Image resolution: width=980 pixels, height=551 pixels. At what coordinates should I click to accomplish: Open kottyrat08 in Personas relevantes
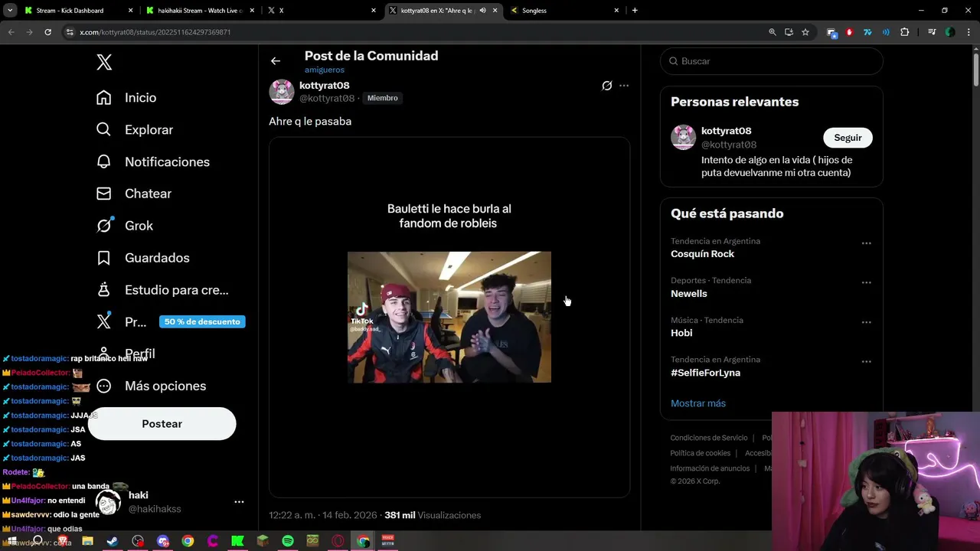(727, 131)
